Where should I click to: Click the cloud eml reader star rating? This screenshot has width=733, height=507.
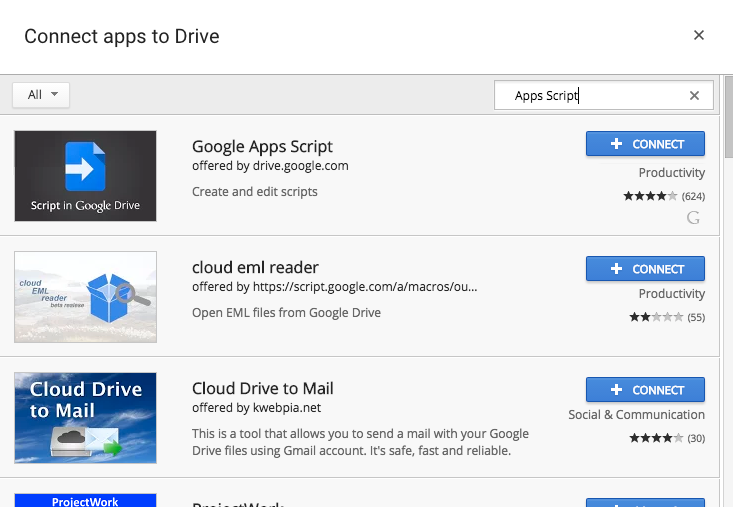pos(656,317)
